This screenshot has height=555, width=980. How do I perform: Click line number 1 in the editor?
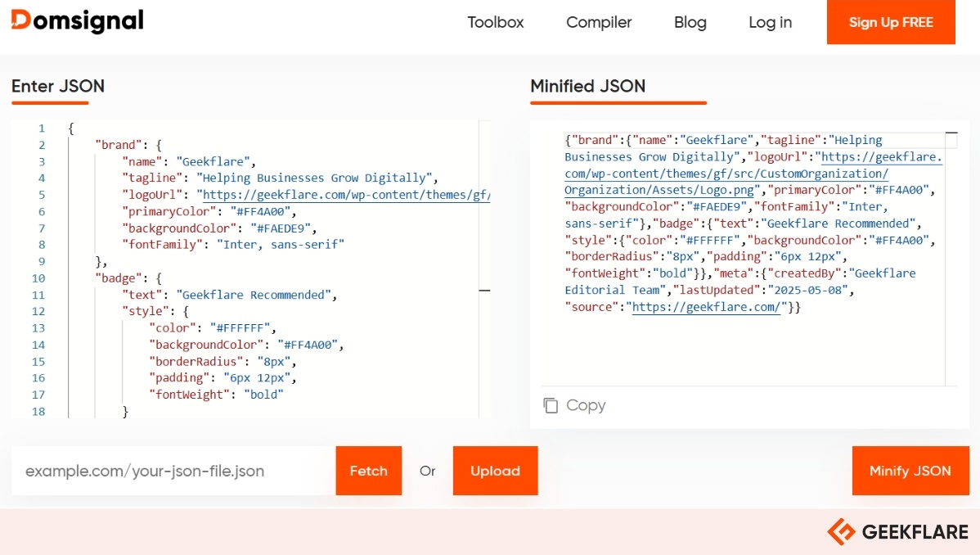pos(42,129)
